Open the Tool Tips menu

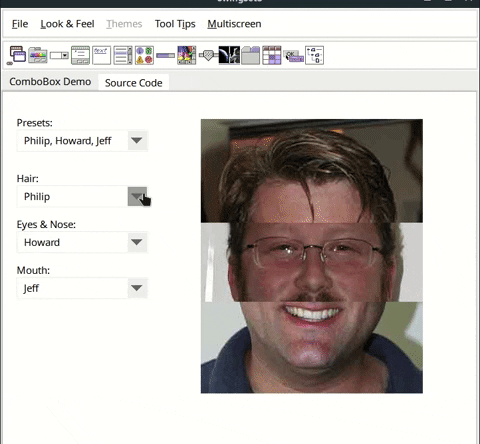coord(175,24)
